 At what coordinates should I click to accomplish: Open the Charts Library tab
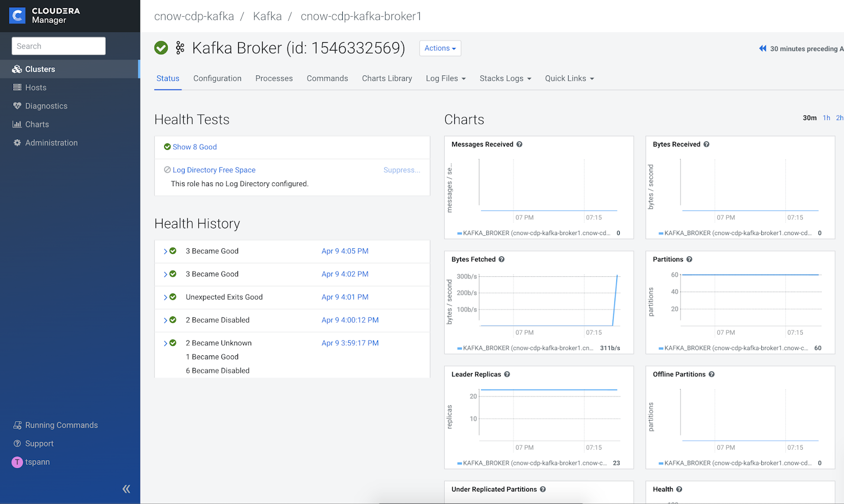point(387,79)
